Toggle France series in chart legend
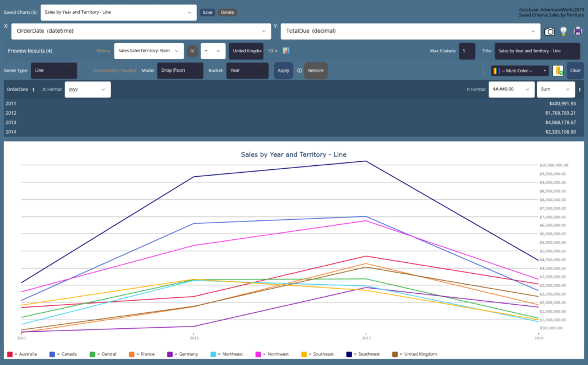This screenshot has height=365, width=588. coord(142,354)
